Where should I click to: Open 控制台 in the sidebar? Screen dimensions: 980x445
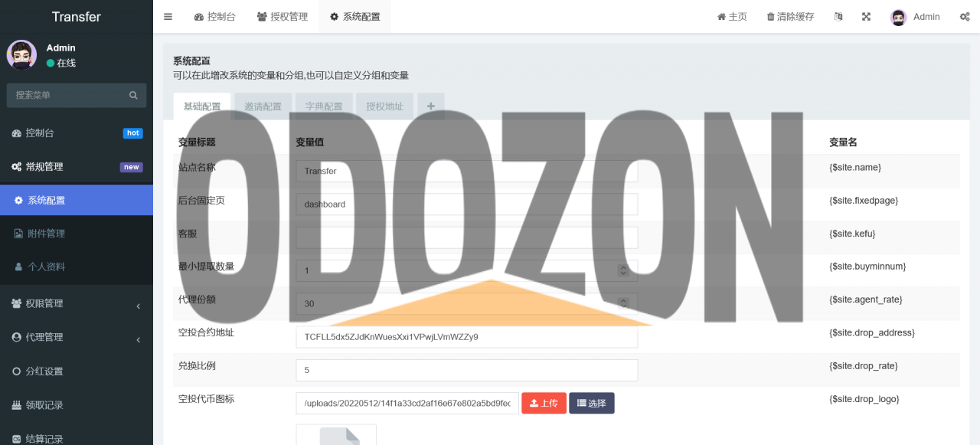77,133
